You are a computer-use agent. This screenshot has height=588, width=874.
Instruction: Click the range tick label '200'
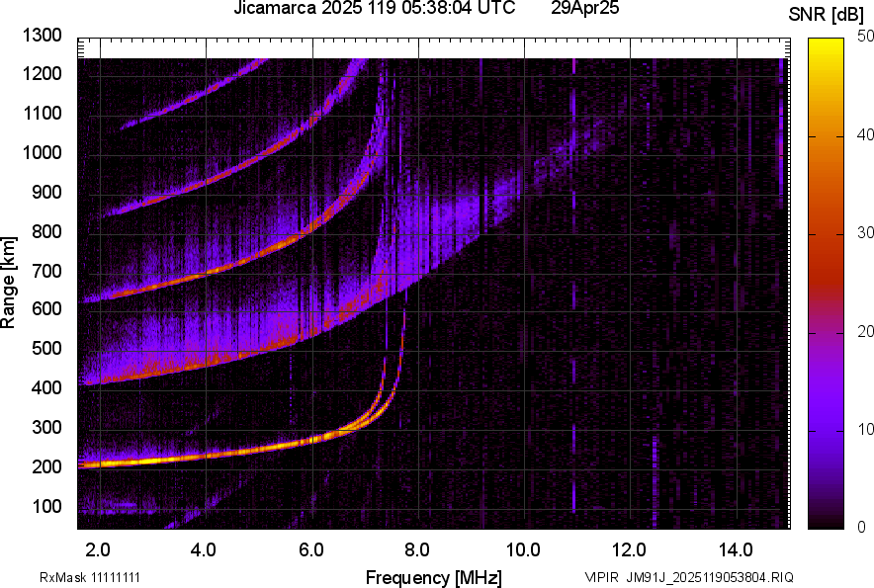[x=46, y=466]
